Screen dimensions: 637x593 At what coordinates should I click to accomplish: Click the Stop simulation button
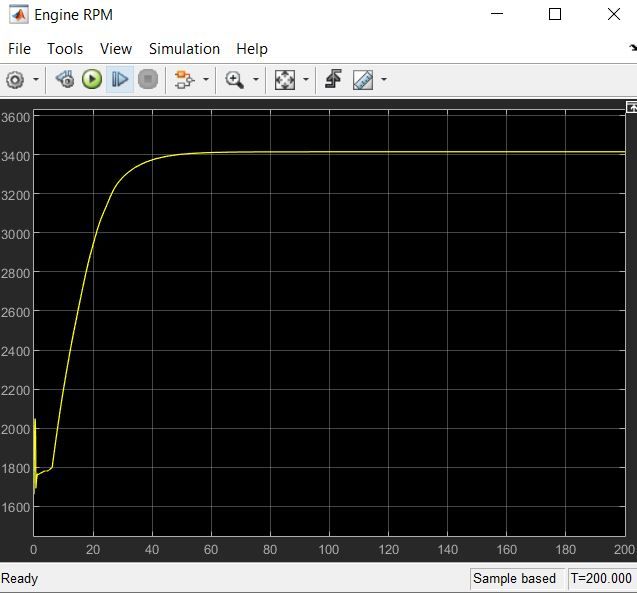tap(148, 80)
